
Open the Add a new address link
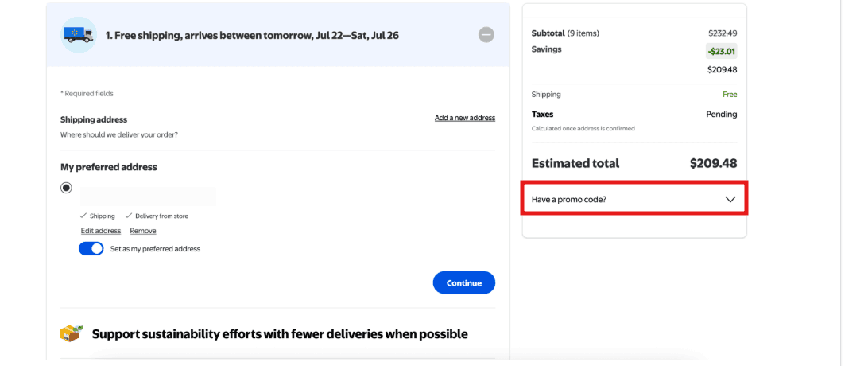point(464,118)
